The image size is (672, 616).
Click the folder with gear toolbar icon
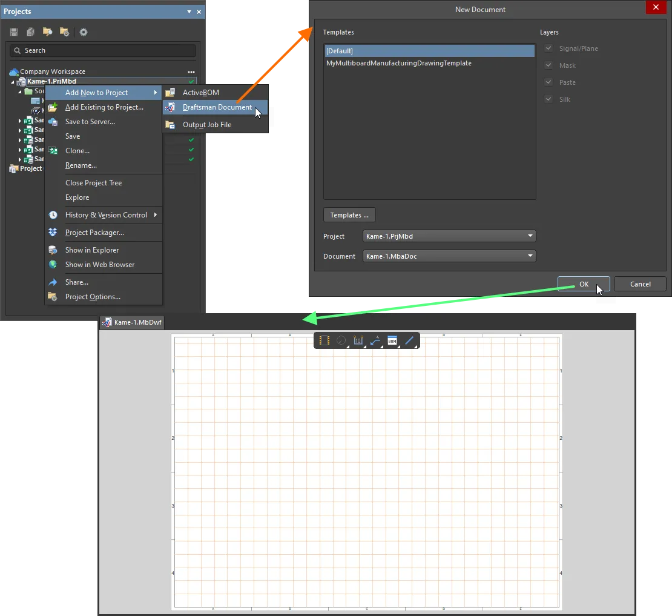(x=64, y=31)
